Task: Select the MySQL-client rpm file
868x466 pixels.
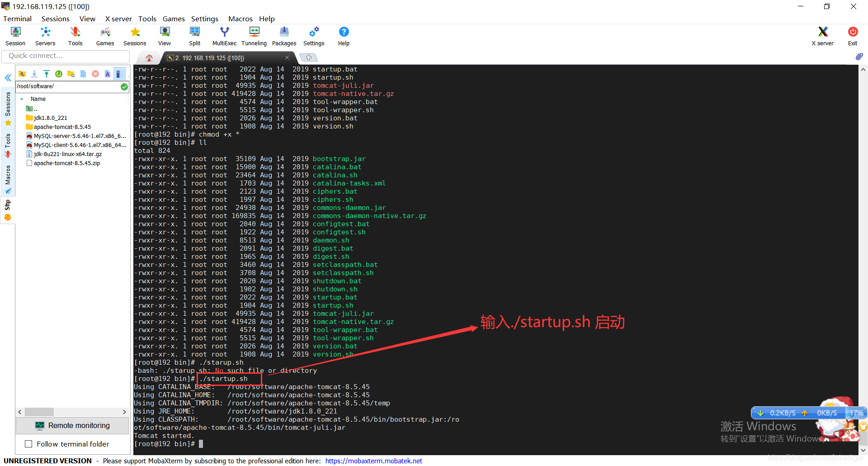Action: click(76, 145)
